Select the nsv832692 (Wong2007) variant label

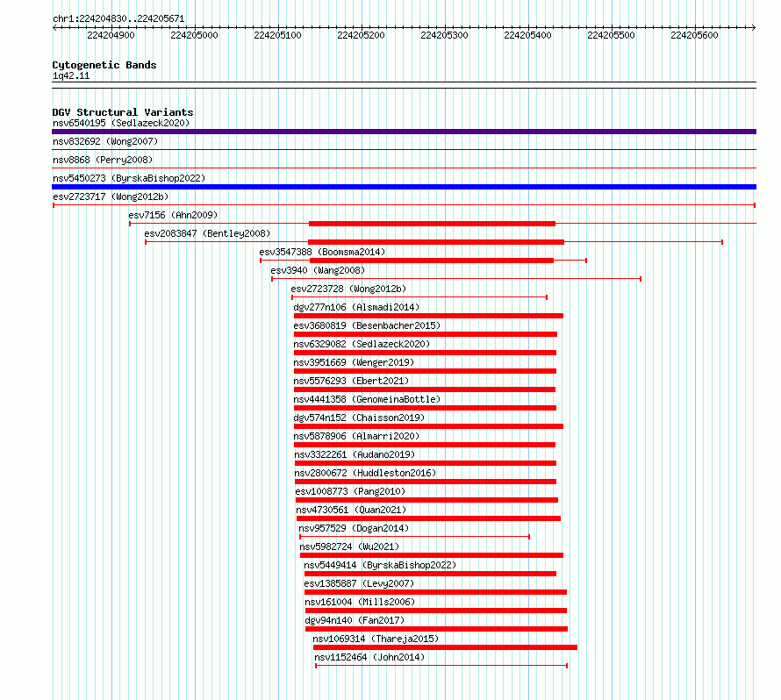coord(105,141)
